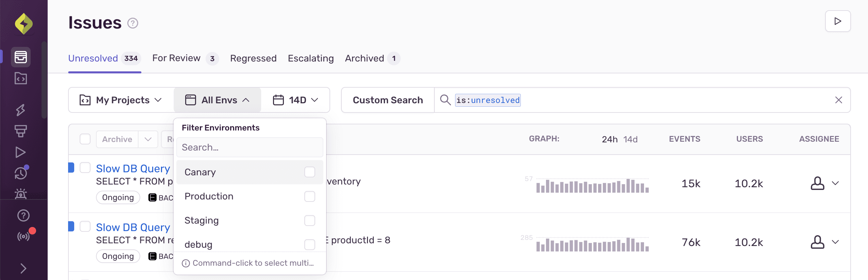This screenshot has width=868, height=280.
Task: Open the first Slow DB Query issue link
Action: pyautogui.click(x=133, y=169)
